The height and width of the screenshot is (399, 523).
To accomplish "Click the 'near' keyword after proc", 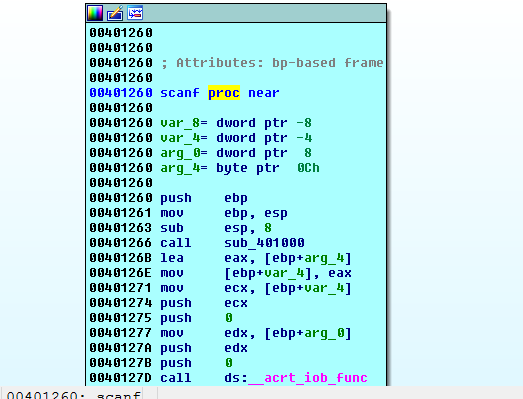I will coord(264,93).
